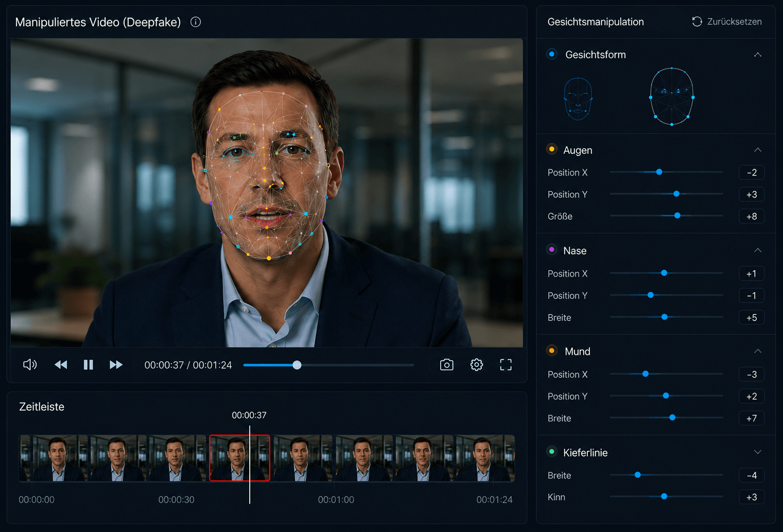Screen dimensions: 783x532
Task: Collapse the Gesichtsform section
Action: (x=758, y=55)
